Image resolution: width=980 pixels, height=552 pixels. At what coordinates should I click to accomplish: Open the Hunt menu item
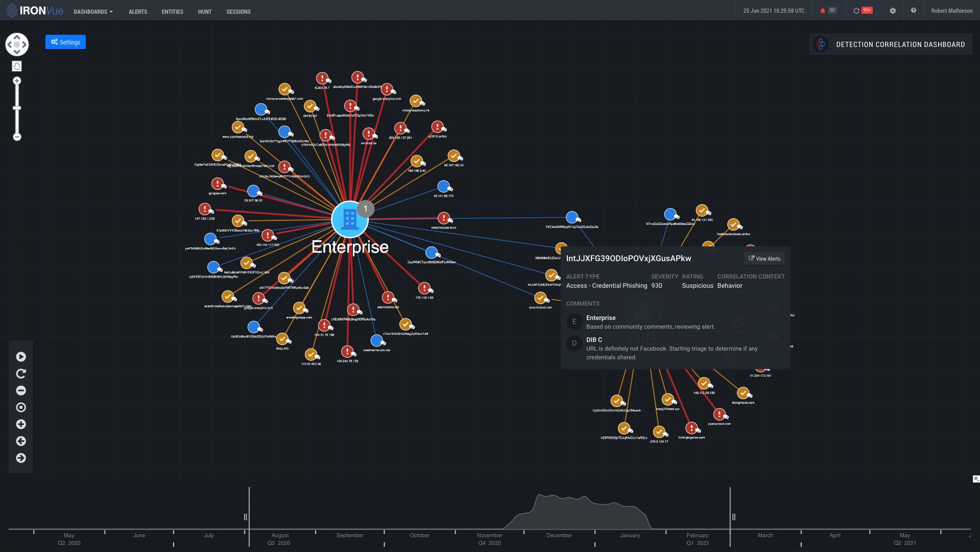[204, 11]
